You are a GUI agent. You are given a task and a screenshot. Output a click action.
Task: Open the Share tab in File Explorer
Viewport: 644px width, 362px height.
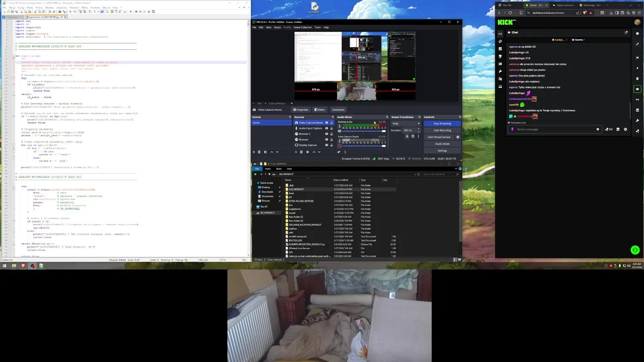(279, 168)
